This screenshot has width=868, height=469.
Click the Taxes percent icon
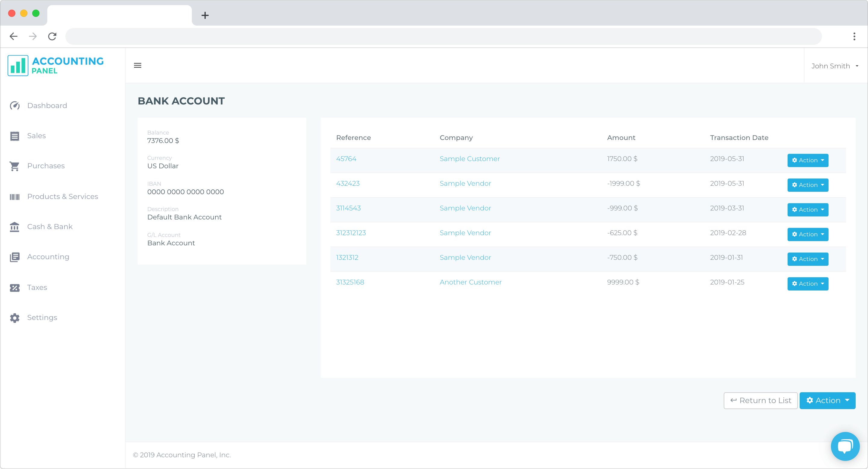point(14,288)
